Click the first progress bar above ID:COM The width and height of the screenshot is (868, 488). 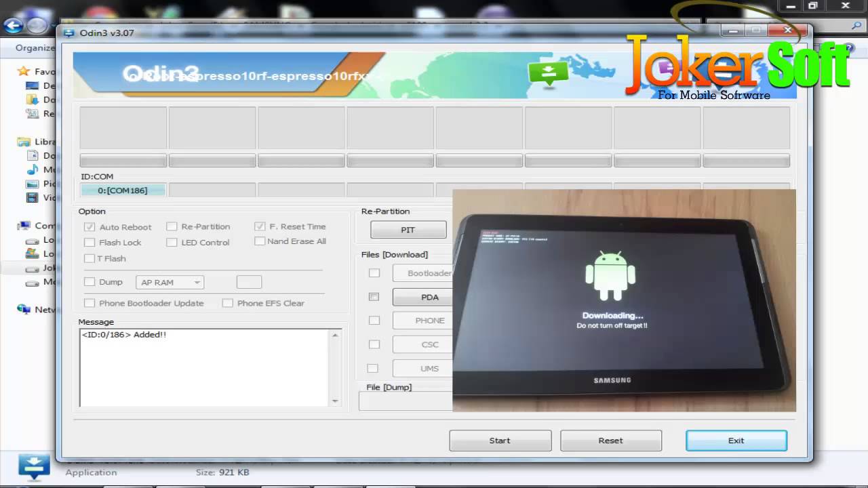point(123,161)
